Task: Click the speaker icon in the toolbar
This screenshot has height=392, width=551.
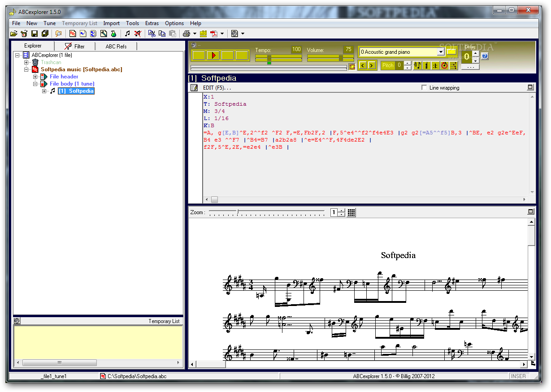Action: pyautogui.click(x=234, y=34)
